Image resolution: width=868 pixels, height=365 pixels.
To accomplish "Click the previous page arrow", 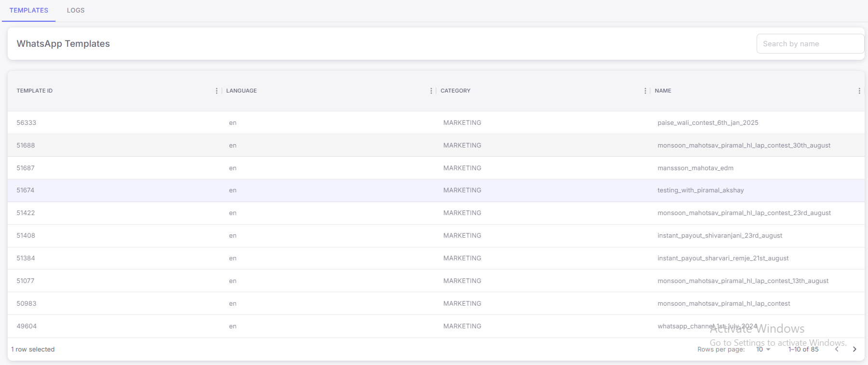I will click(837, 349).
